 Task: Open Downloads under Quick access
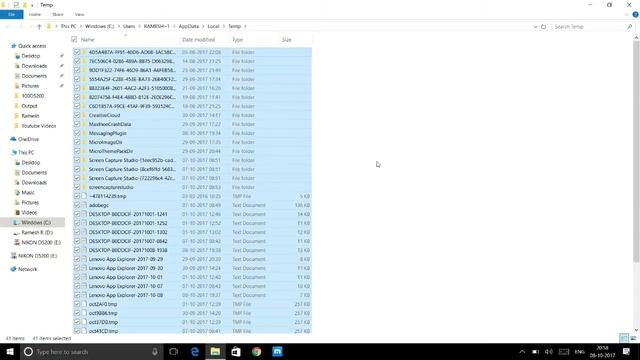pos(34,66)
